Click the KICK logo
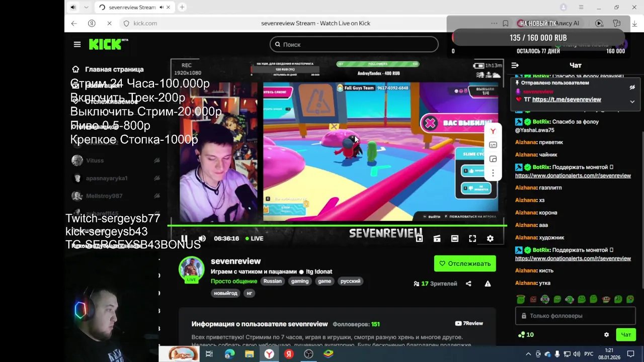644x362 pixels. pyautogui.click(x=107, y=44)
